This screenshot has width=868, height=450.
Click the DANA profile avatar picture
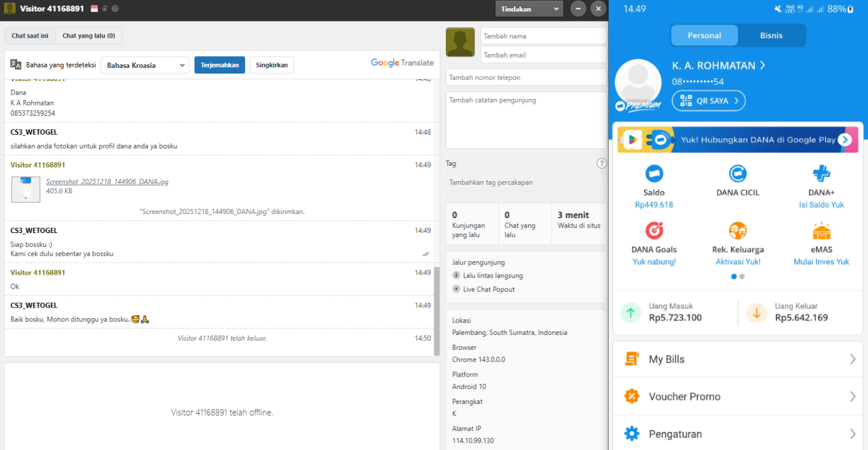click(x=638, y=83)
